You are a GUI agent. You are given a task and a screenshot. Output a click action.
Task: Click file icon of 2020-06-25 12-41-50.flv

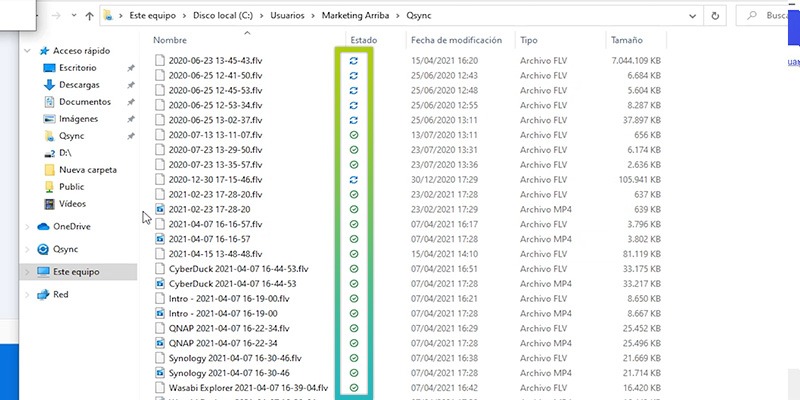click(160, 76)
